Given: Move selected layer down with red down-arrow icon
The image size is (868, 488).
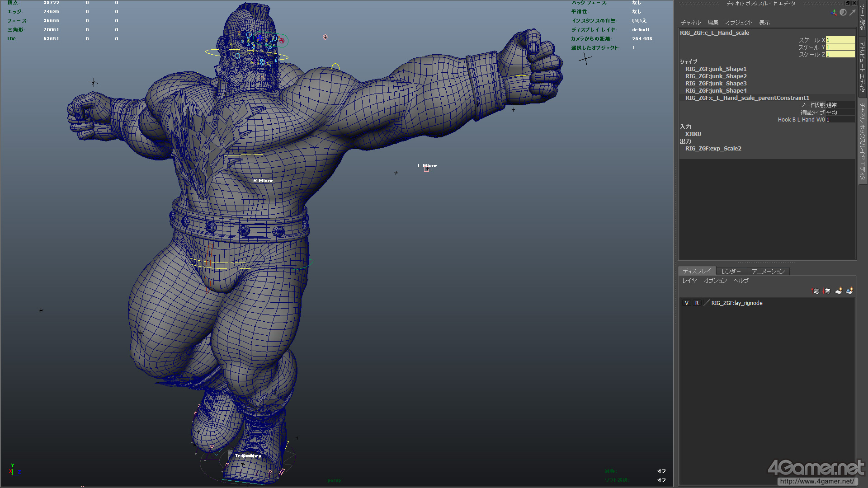Looking at the screenshot, I should [827, 291].
